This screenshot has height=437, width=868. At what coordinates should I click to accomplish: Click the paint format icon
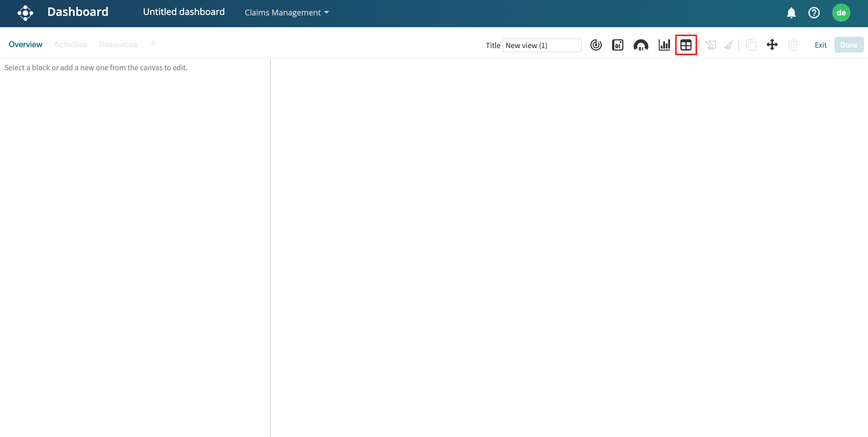(710, 45)
